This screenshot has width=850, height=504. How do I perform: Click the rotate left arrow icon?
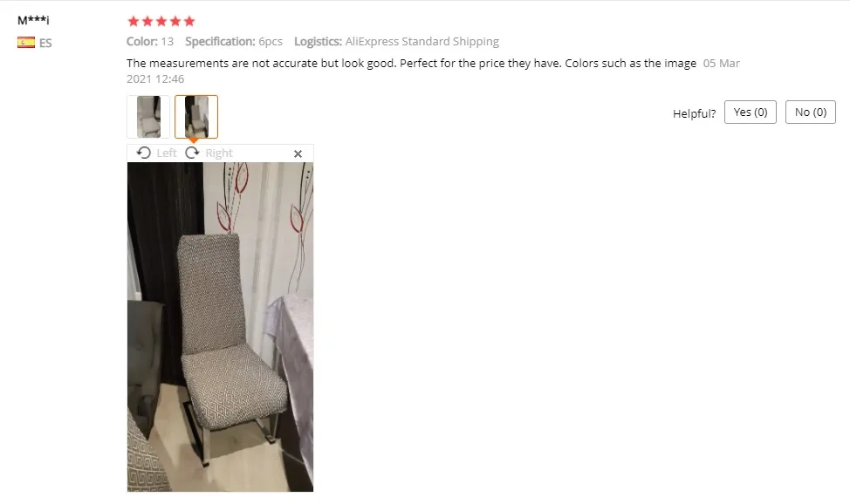[x=144, y=153]
